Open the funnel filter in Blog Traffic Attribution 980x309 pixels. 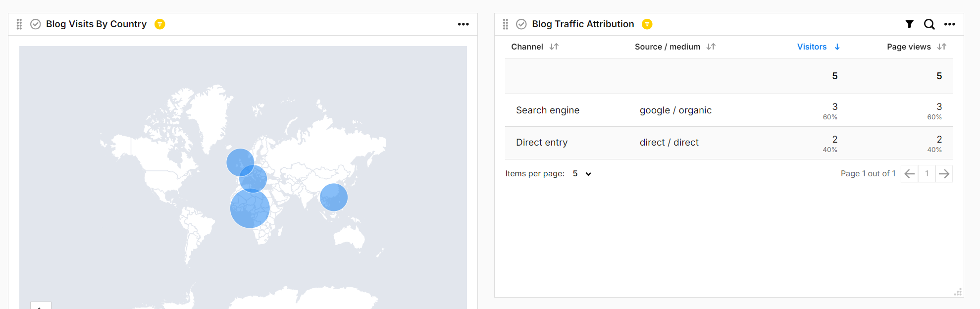(909, 24)
